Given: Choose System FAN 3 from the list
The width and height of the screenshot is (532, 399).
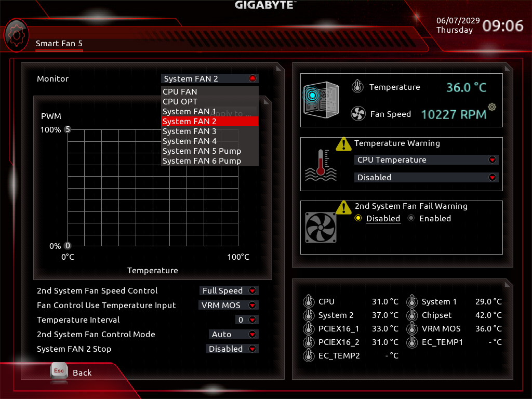Looking at the screenshot, I should click(x=210, y=131).
